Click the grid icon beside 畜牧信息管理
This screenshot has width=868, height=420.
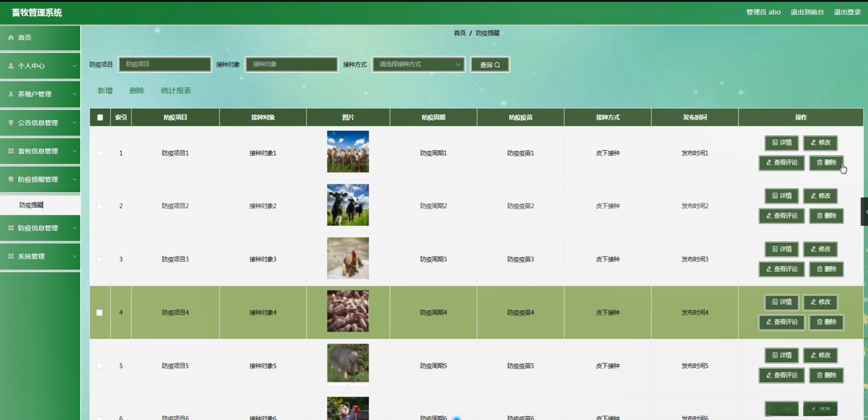(11, 151)
